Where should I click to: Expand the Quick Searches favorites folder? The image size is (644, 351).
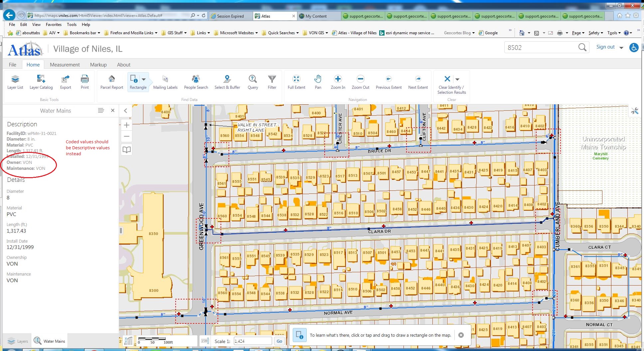(280, 33)
